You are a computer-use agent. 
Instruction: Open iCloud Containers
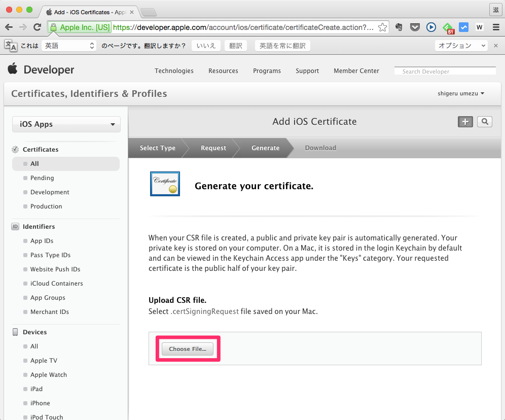click(56, 284)
